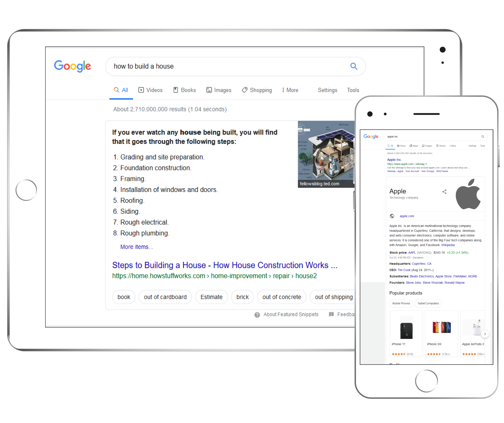Switch to the Shopping tab
Viewport: 504px width, 423px height.
click(257, 90)
